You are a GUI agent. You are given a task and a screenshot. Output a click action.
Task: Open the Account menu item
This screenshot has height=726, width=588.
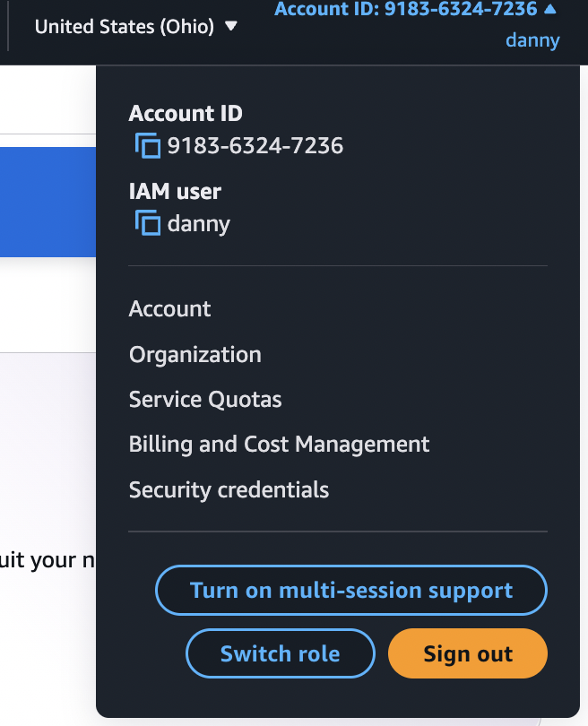click(170, 309)
